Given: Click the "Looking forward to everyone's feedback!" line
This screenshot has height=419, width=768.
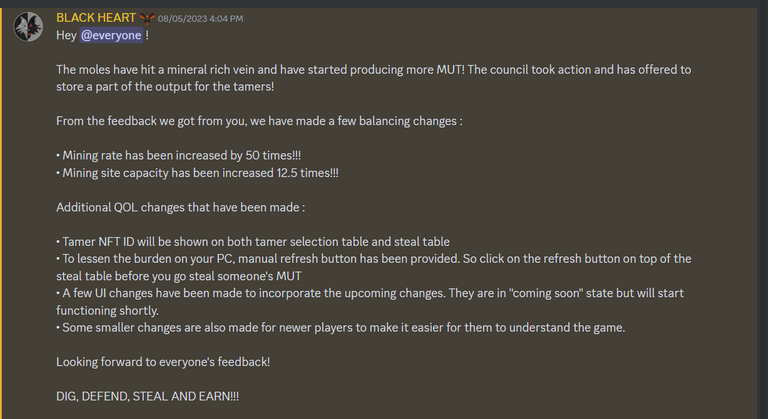Looking at the screenshot, I should point(163,362).
